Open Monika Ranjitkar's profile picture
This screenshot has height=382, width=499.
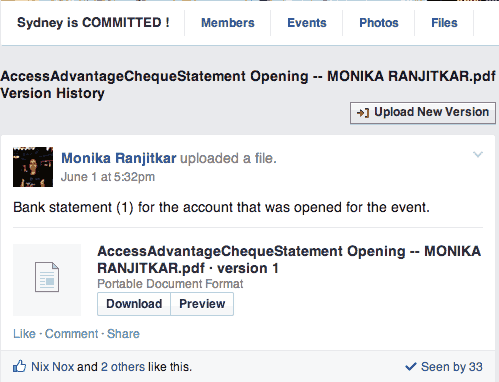[x=33, y=167]
